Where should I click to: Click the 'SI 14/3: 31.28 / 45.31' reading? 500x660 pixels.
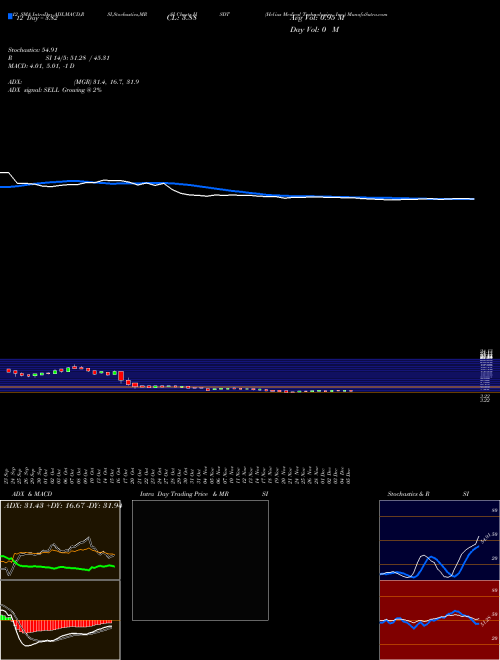(x=78, y=58)
